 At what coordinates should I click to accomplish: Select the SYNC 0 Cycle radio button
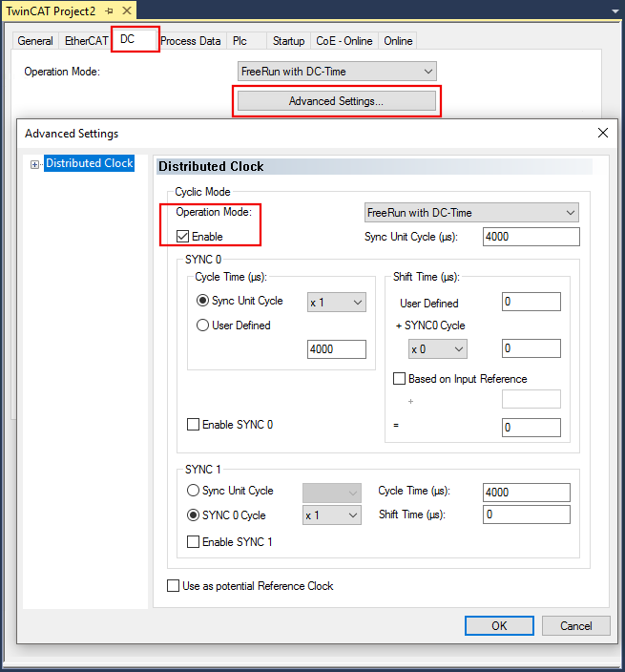click(x=193, y=515)
